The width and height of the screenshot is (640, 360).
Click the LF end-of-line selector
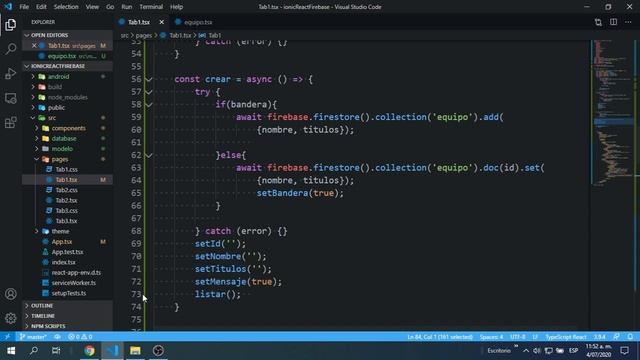(535, 337)
